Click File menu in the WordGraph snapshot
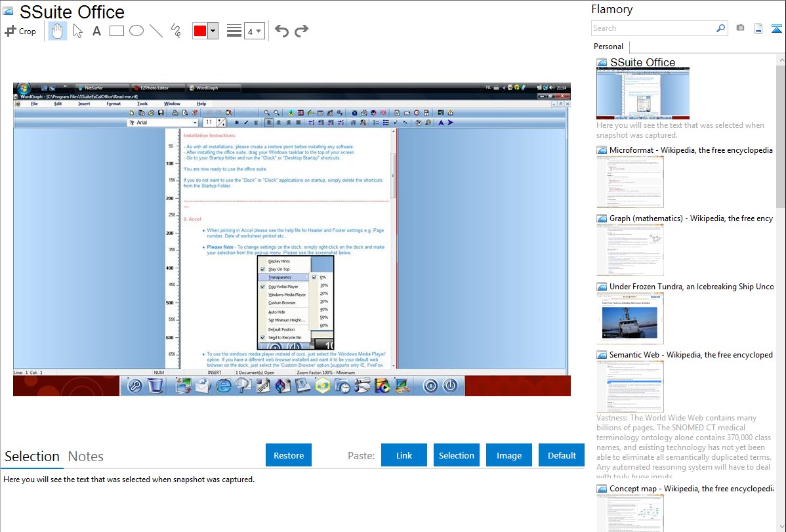Viewport: 786px width, 532px height. pos(34,104)
